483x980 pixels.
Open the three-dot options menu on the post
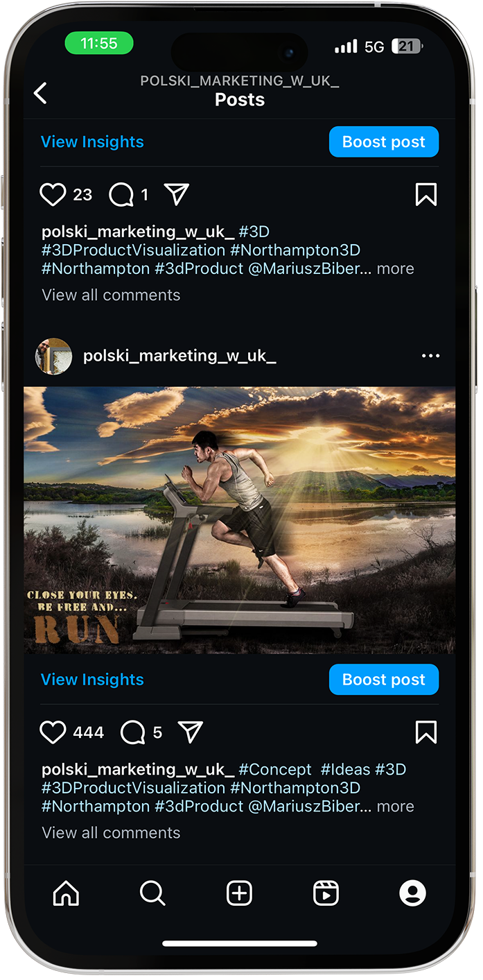(430, 356)
